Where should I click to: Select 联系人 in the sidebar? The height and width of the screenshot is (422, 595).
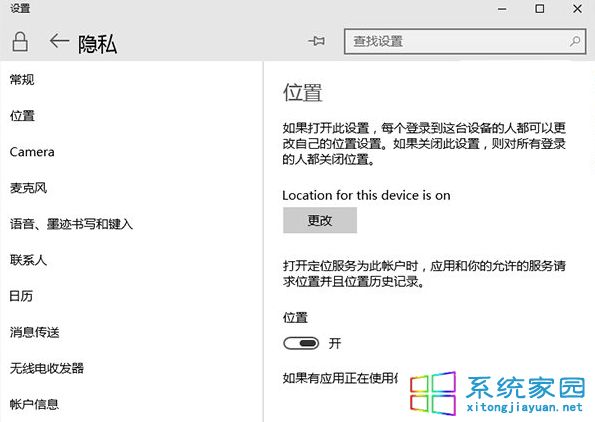click(28, 260)
